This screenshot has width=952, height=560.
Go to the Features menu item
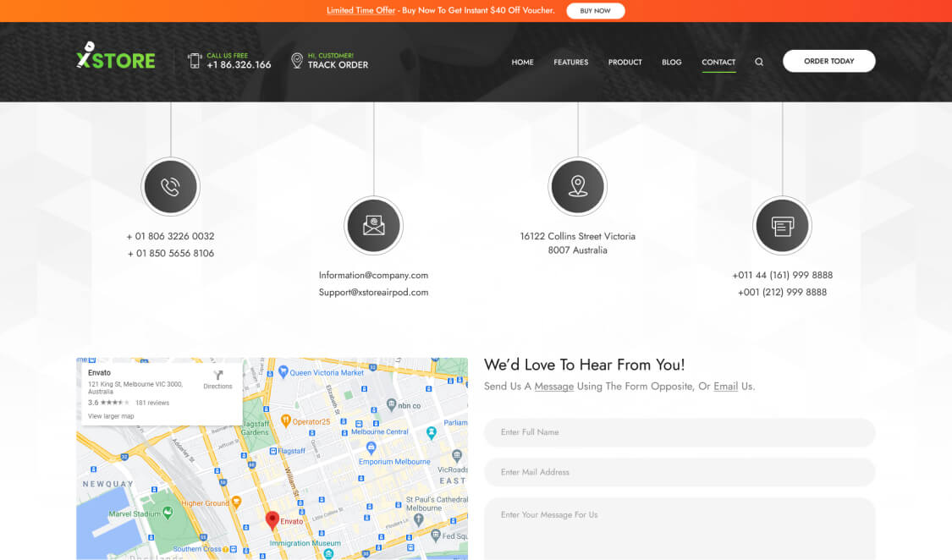[570, 62]
